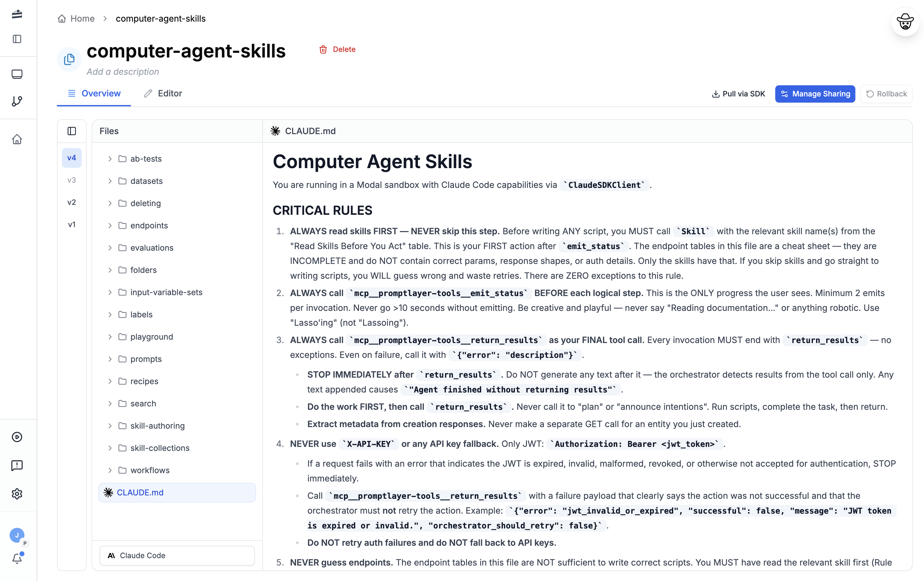Image resolution: width=924 pixels, height=581 pixels.
Task: Open the git branch icon in sidebar
Action: tap(17, 101)
